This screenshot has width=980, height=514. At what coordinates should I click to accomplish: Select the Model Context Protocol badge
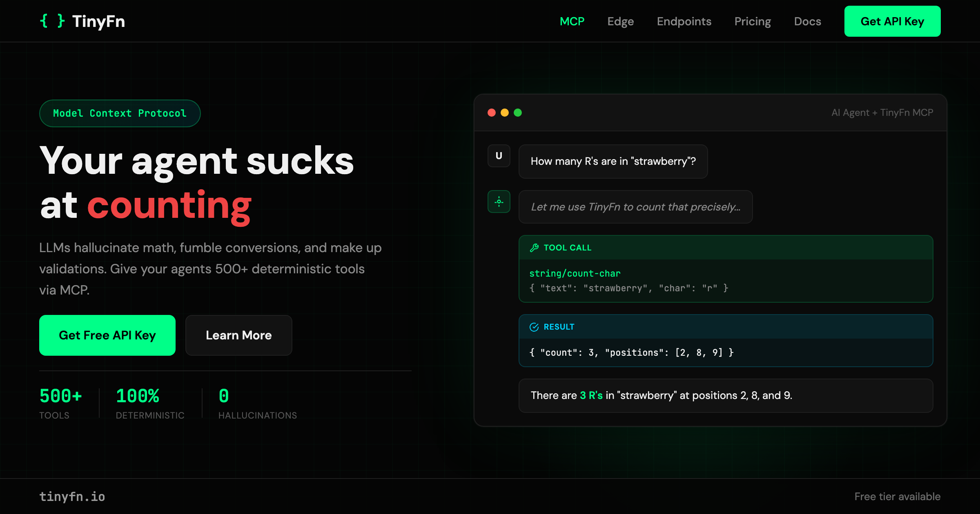[120, 113]
